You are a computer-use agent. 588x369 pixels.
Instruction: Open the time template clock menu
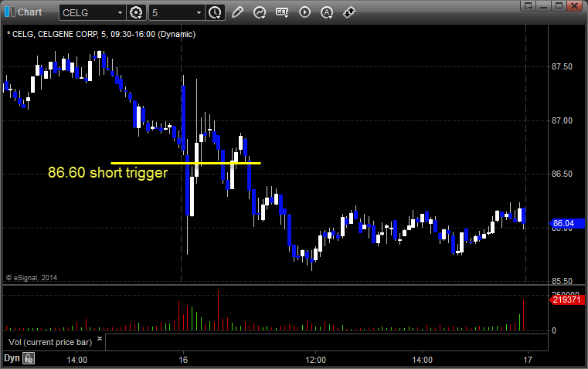pos(216,12)
